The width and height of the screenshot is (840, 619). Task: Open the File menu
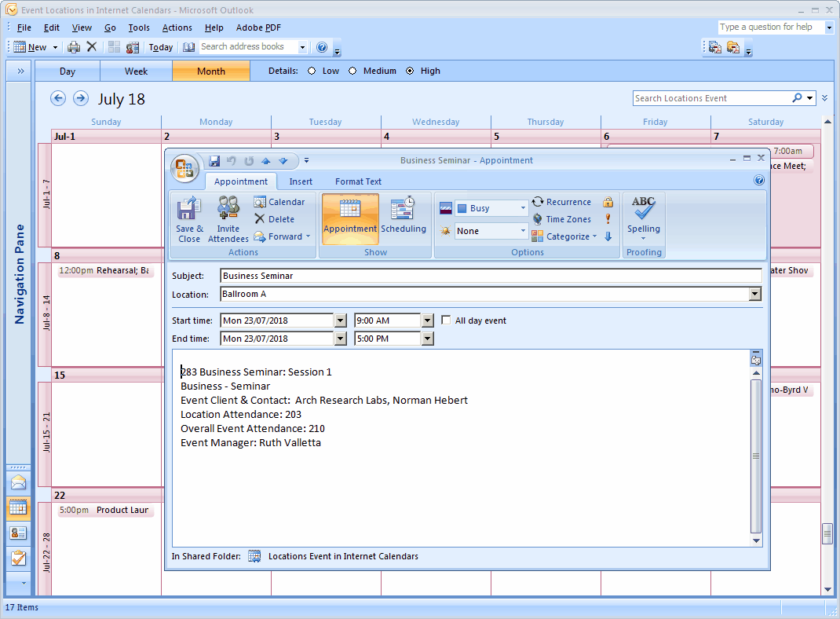24,27
